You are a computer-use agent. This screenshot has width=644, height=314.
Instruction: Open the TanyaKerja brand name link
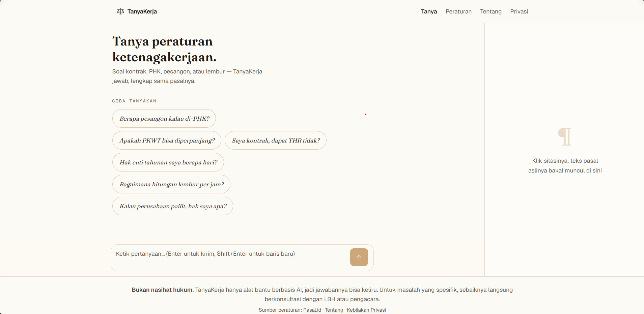point(142,11)
